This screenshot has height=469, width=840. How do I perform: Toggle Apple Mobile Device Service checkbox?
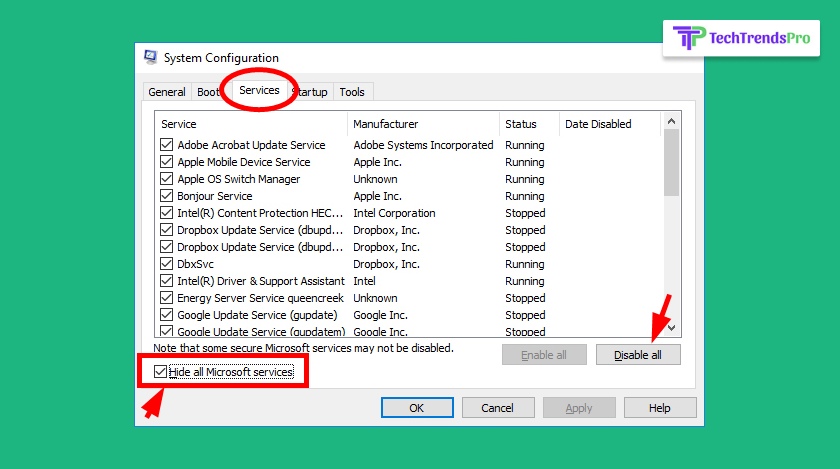pos(166,162)
